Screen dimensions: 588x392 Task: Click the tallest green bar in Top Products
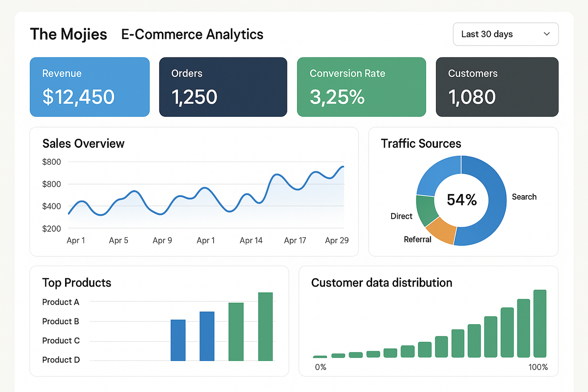[265, 327]
